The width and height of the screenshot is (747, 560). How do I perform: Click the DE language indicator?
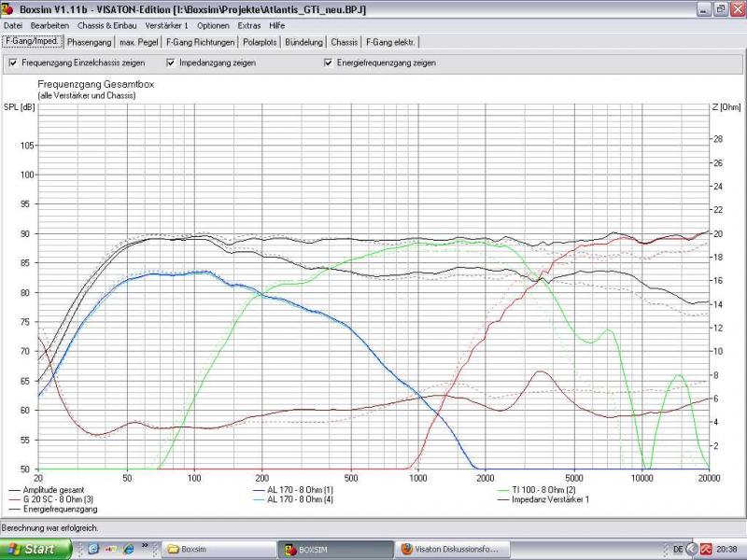point(677,549)
